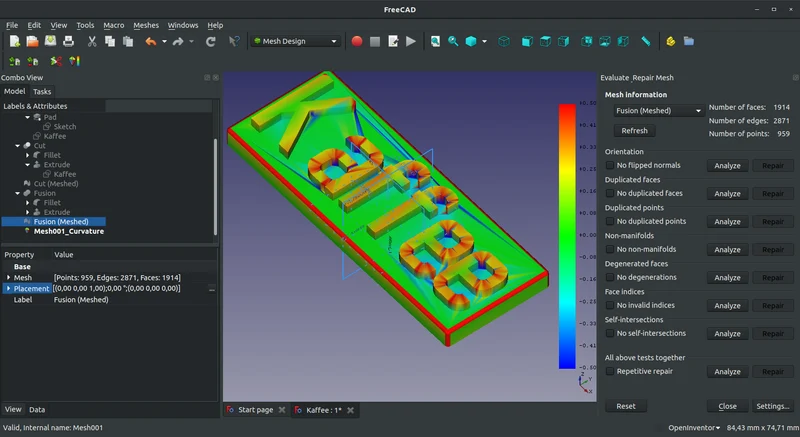Open the Meshes menu
The height and width of the screenshot is (437, 800).
pyautogui.click(x=146, y=25)
